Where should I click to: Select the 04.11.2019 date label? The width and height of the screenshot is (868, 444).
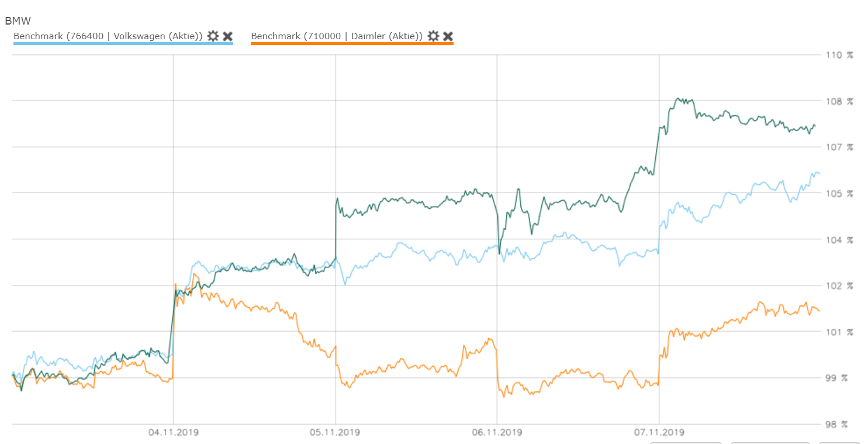[x=174, y=433]
